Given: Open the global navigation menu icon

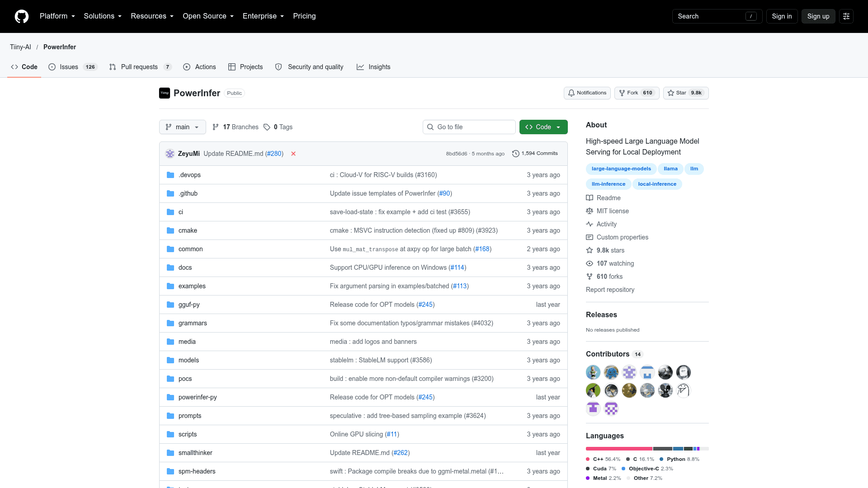Looking at the screenshot, I should point(846,16).
